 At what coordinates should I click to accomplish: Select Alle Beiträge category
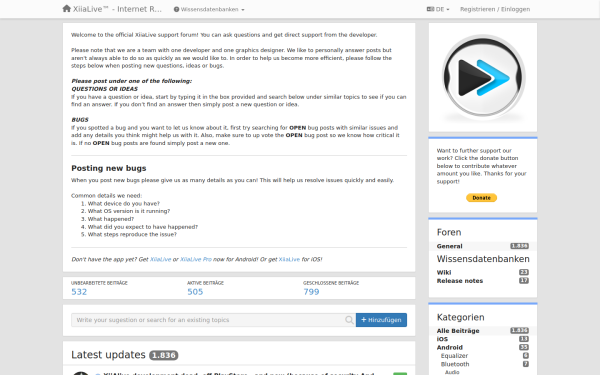(458, 331)
